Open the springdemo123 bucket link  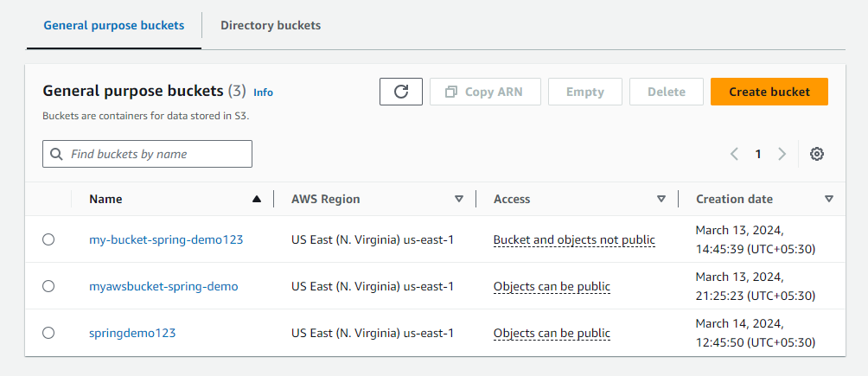(x=132, y=333)
